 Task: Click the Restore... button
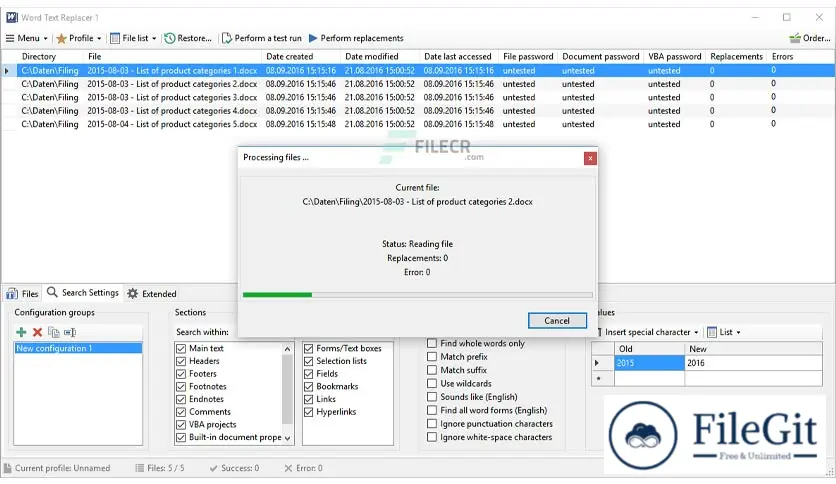(x=188, y=38)
